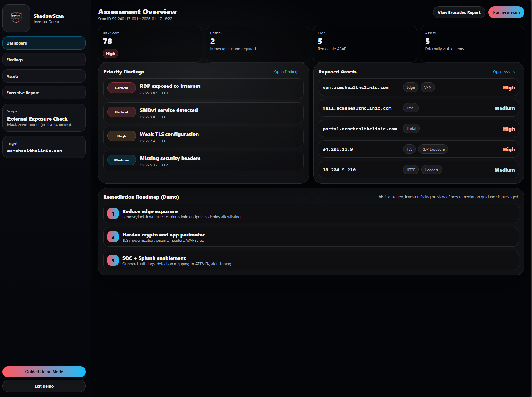Screen dimensions: 532x397
Task: Open the Findings section in the sidebar
Action: coord(44,59)
